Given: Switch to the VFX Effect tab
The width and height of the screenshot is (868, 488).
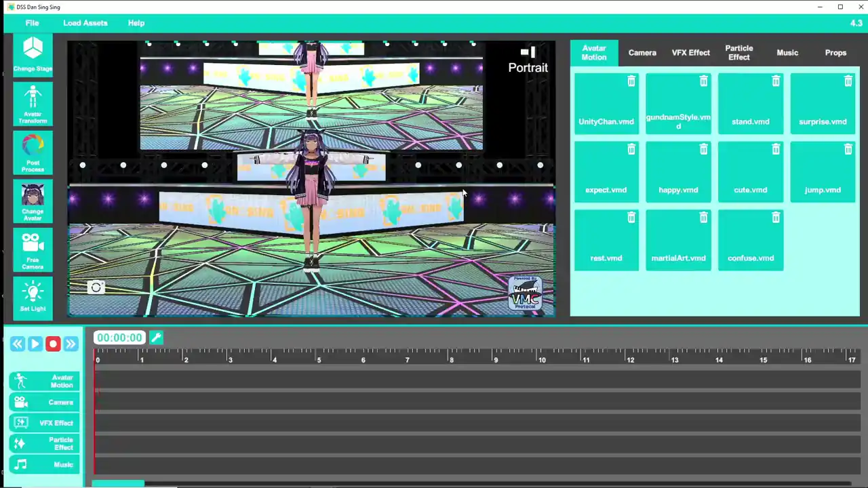Looking at the screenshot, I should pos(691,53).
